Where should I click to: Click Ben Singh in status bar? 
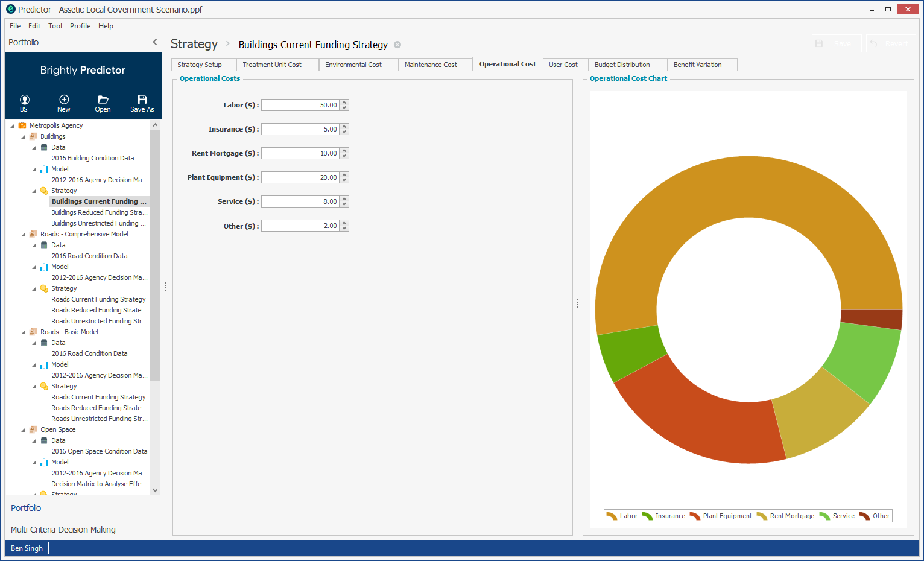click(x=27, y=548)
